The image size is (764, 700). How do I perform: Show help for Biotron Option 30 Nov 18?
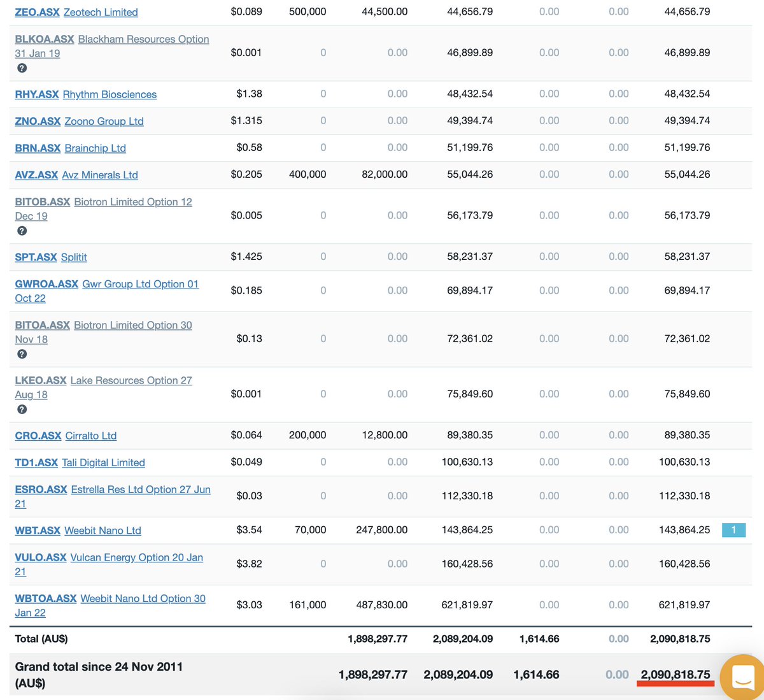(x=22, y=354)
